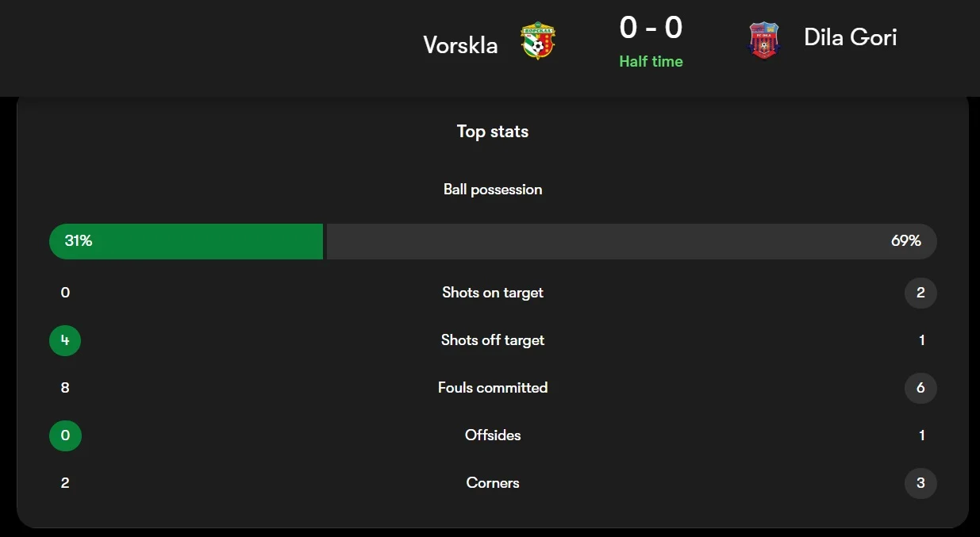Image resolution: width=980 pixels, height=537 pixels.
Task: Click the Shots on target row label
Action: point(493,293)
